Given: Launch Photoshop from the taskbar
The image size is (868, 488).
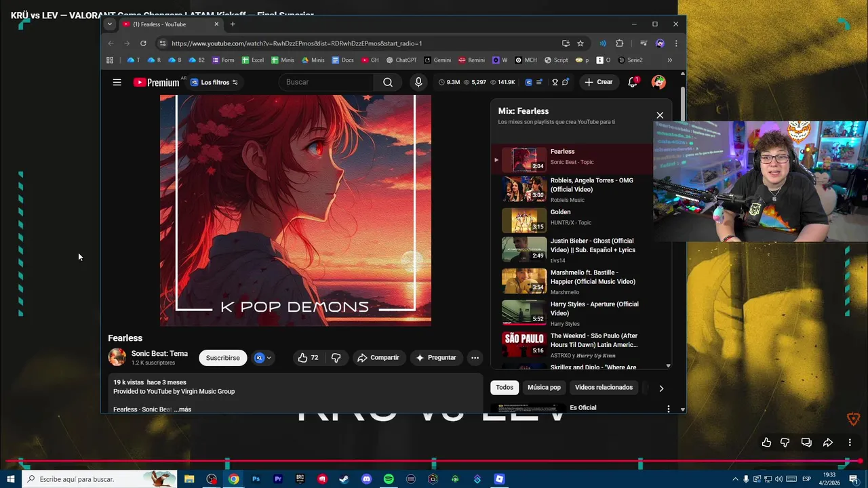Looking at the screenshot, I should point(256,479).
